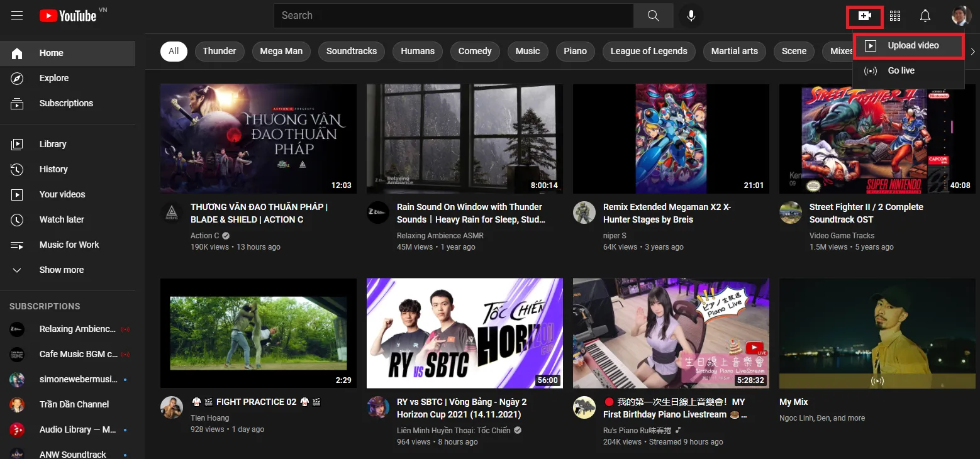Select Go live from Create menu
The height and width of the screenshot is (459, 980).
(908, 71)
